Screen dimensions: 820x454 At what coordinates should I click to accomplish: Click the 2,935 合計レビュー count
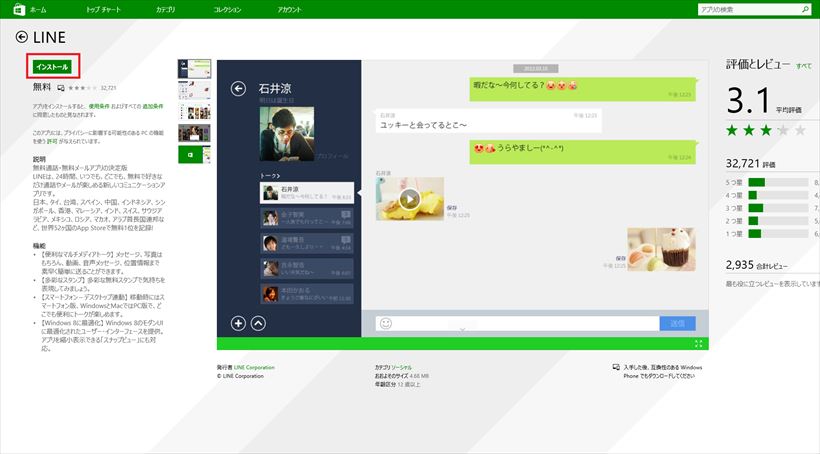[756, 265]
